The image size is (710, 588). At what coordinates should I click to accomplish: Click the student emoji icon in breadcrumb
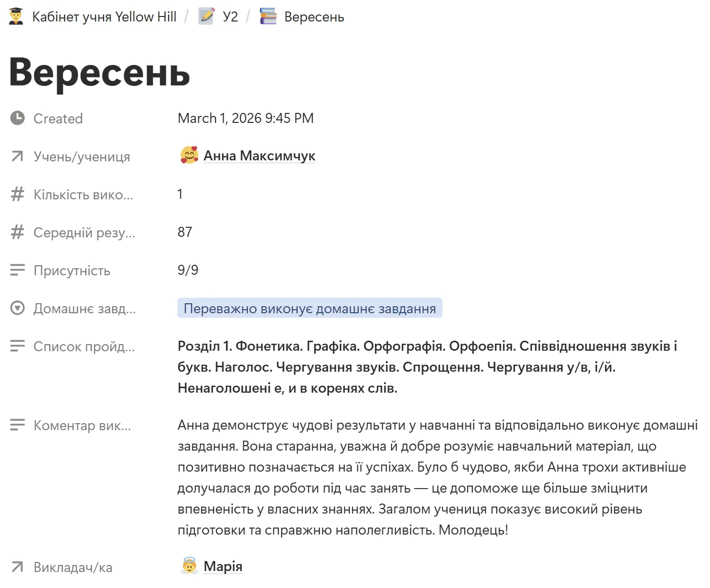click(16, 16)
